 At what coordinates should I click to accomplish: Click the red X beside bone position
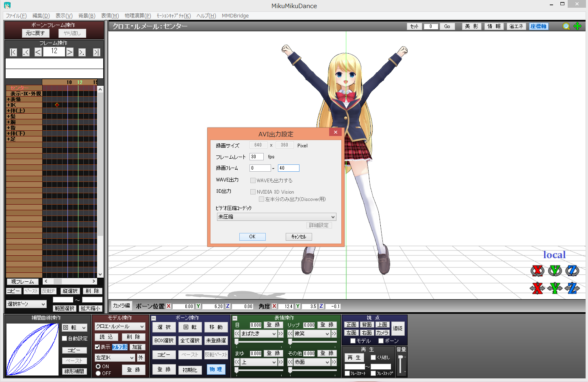(169, 306)
